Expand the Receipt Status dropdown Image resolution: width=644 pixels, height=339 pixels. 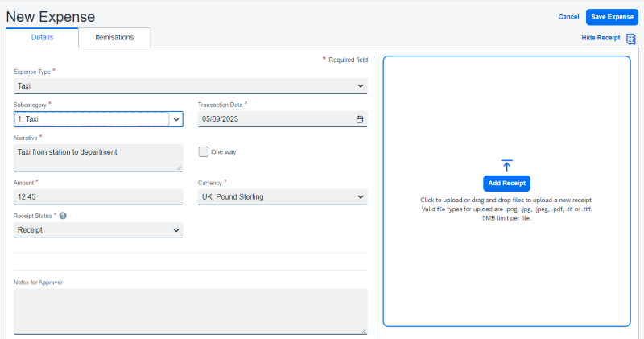(x=176, y=230)
